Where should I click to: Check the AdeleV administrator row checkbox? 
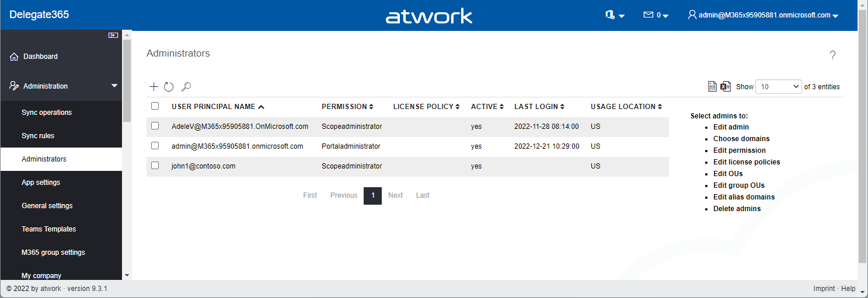[x=155, y=126]
